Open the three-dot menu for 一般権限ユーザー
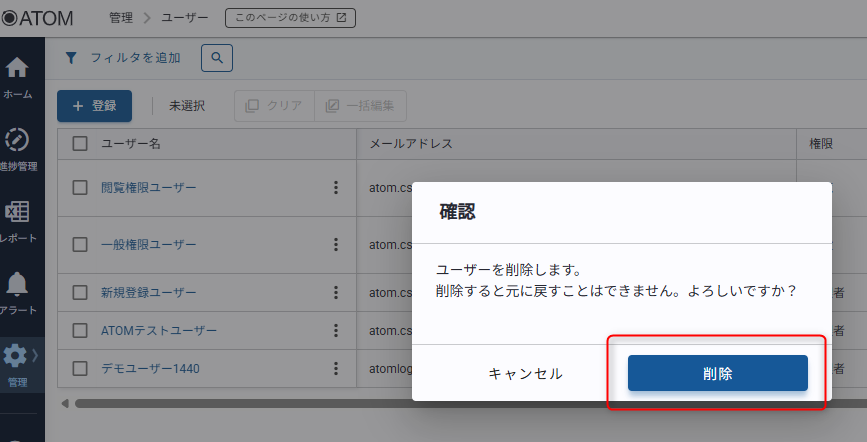The width and height of the screenshot is (867, 442). pos(336,245)
